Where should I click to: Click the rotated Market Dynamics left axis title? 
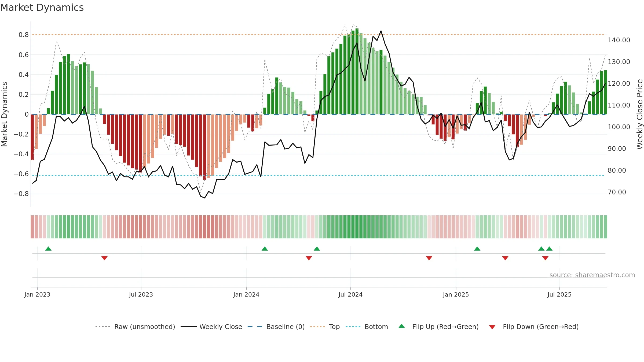click(x=4, y=114)
